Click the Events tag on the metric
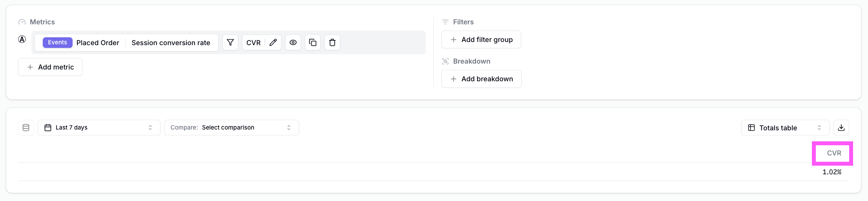This screenshot has height=201, width=868. pyautogui.click(x=57, y=42)
